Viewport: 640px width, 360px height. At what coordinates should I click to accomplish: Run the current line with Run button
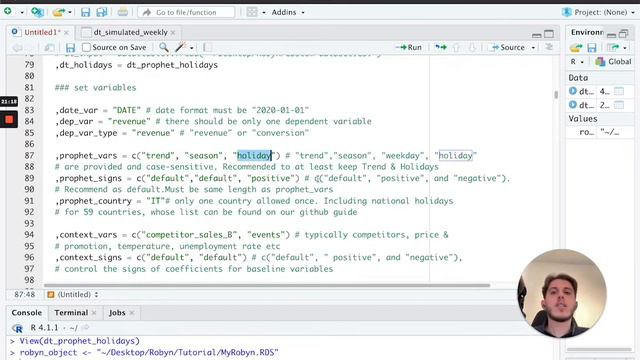point(409,47)
